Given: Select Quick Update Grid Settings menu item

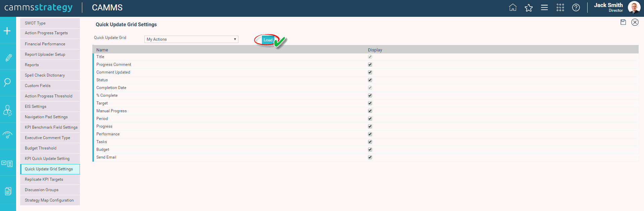Looking at the screenshot, I should point(50,169).
